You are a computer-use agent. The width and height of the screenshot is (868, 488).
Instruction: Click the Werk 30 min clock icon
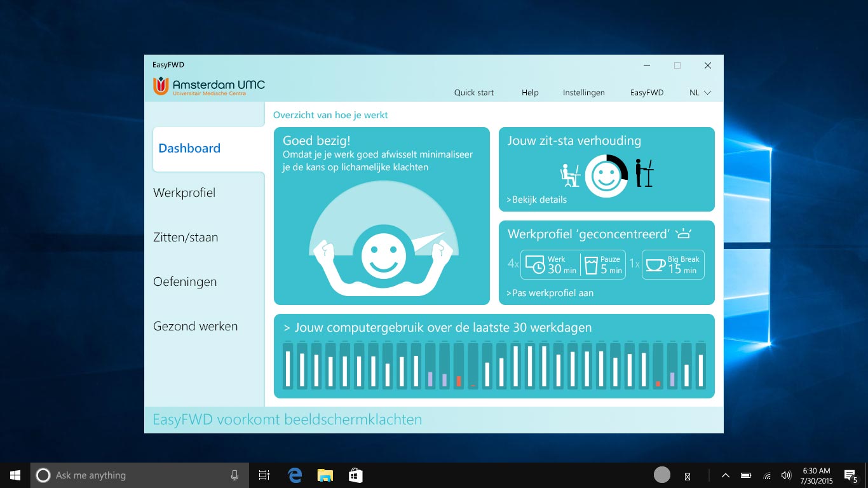(536, 266)
